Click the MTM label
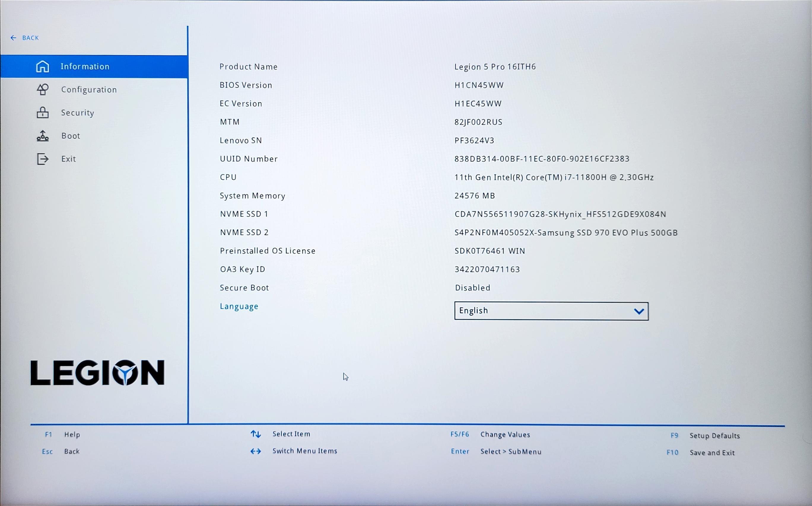 230,122
